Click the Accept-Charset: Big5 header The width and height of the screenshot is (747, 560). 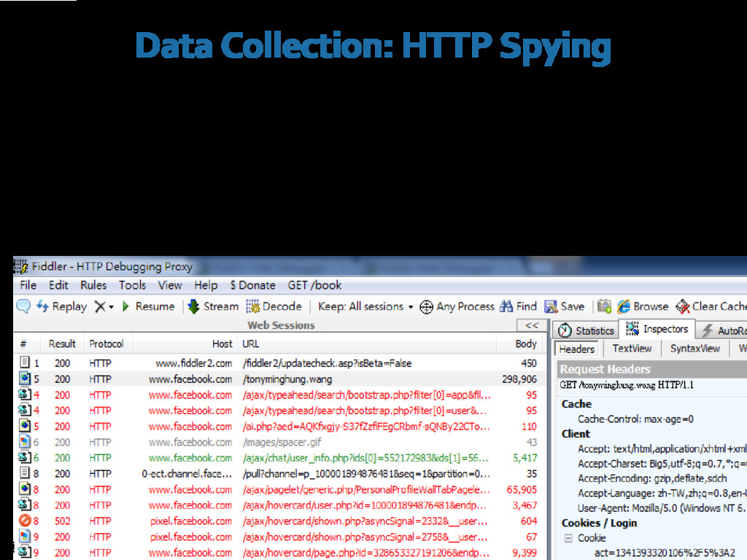[x=662, y=463]
